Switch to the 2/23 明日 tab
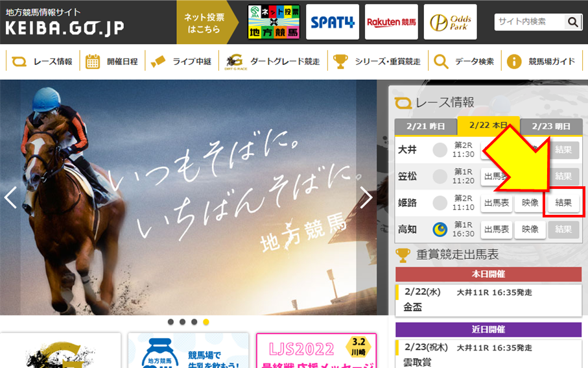 click(x=551, y=126)
